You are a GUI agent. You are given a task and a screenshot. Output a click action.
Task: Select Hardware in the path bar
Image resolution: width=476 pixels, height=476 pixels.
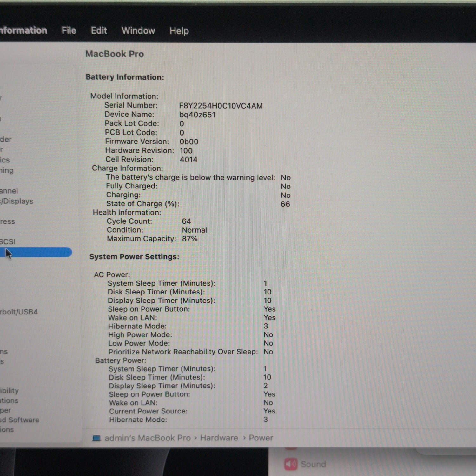click(x=219, y=438)
